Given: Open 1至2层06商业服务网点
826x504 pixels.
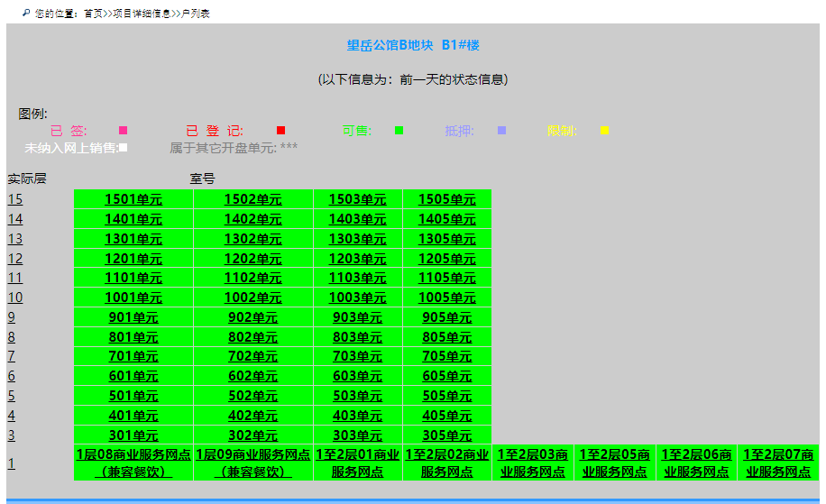Looking at the screenshot, I should [696, 463].
